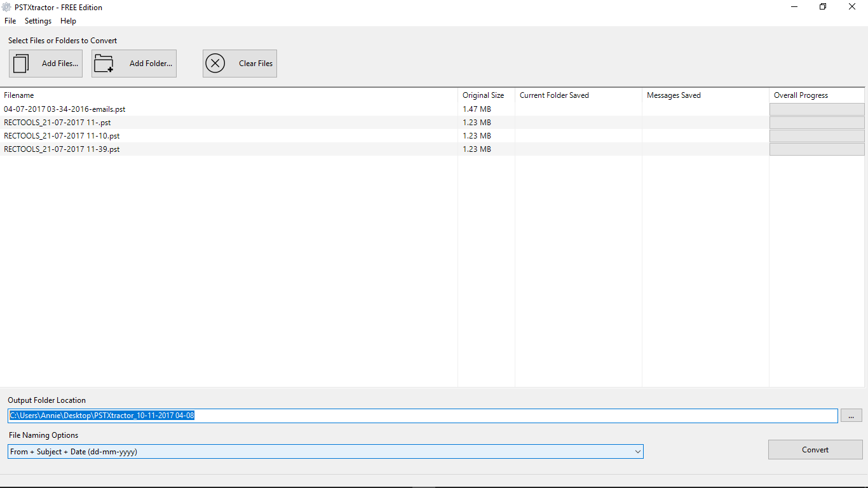This screenshot has width=868, height=488.
Task: Open the Help menu
Action: click(x=68, y=21)
